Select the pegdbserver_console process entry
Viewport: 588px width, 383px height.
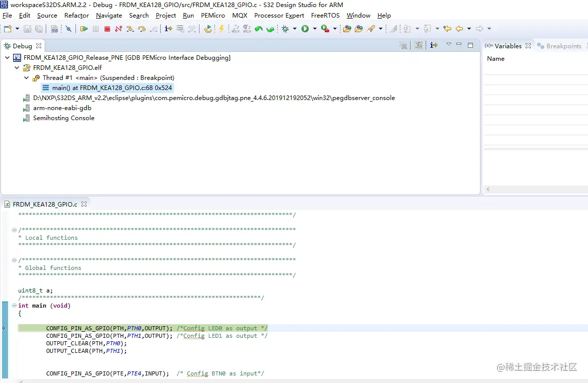[209, 98]
